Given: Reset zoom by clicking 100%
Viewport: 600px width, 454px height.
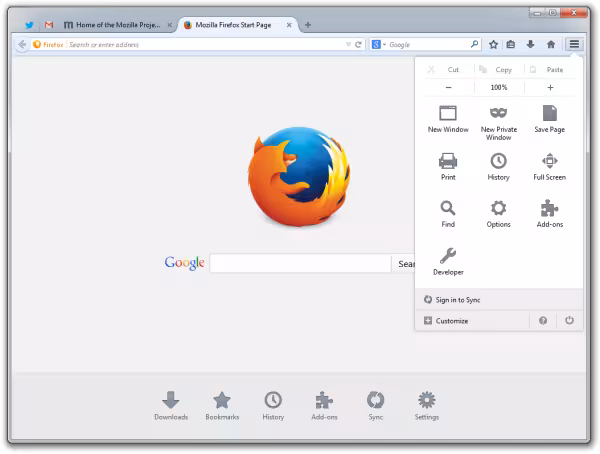Looking at the screenshot, I should [499, 87].
